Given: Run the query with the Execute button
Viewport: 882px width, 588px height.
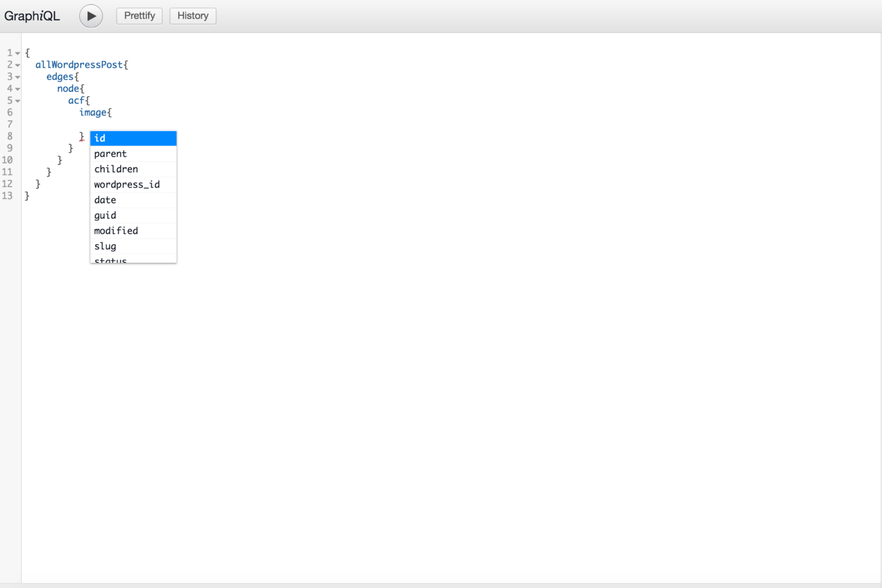Looking at the screenshot, I should 91,16.
